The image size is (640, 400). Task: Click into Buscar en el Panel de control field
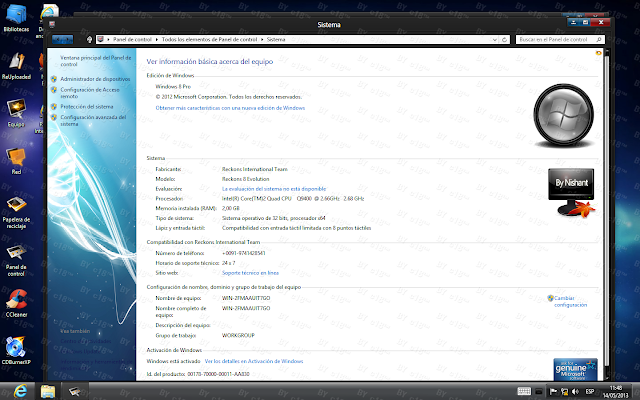pyautogui.click(x=555, y=40)
